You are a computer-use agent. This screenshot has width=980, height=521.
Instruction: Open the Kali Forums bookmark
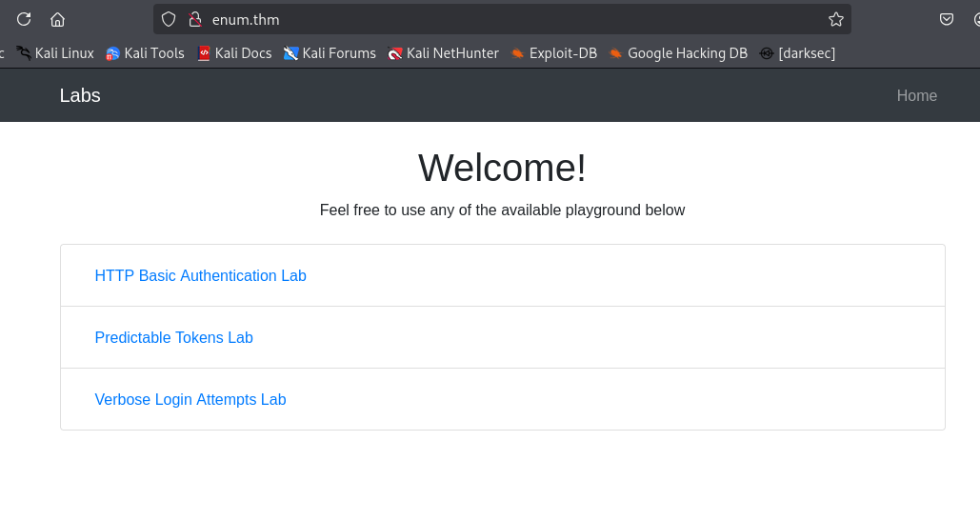click(x=330, y=53)
